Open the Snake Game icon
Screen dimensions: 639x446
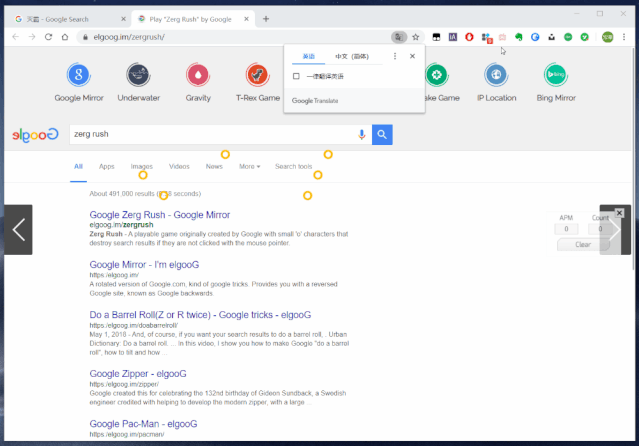[x=436, y=75]
